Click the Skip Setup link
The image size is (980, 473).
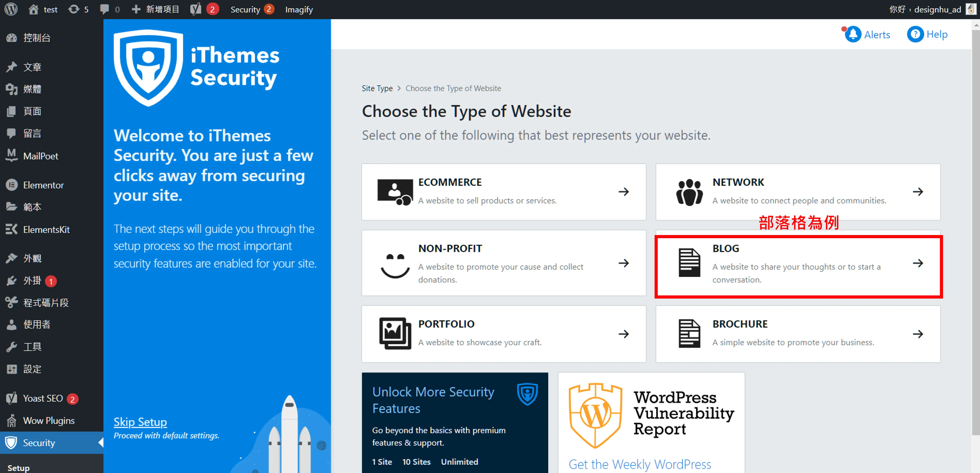140,422
